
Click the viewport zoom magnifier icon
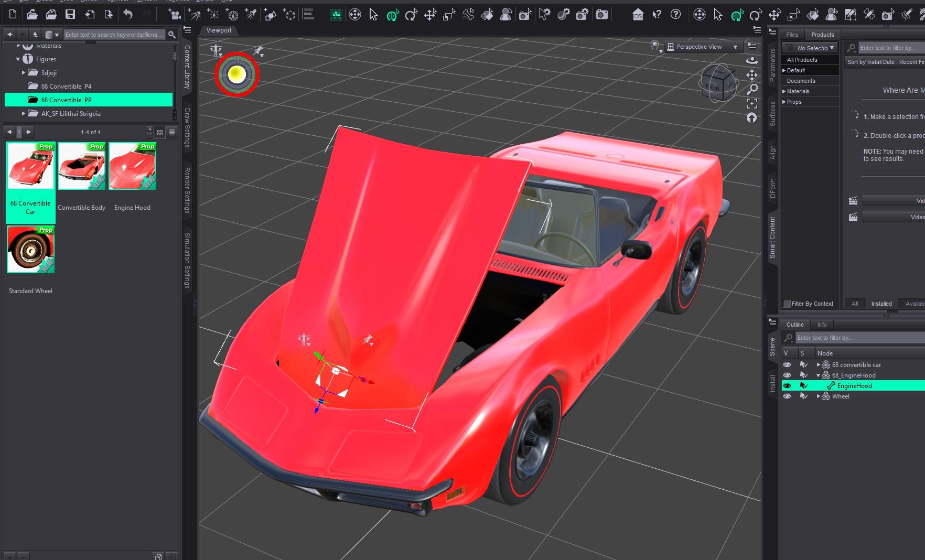click(752, 89)
